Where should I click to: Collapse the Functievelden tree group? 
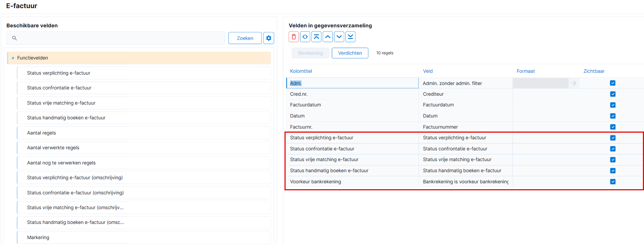tap(13, 58)
